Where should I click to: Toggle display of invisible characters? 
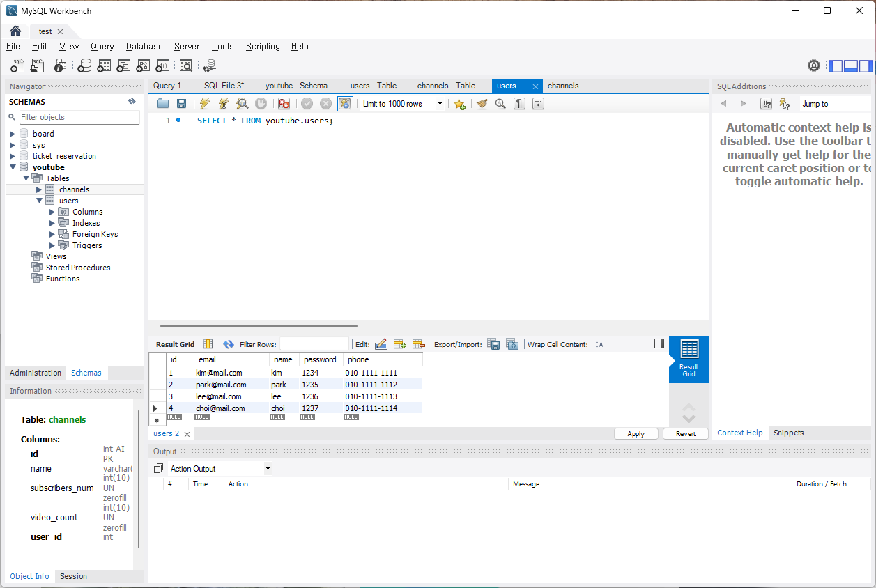pyautogui.click(x=519, y=104)
